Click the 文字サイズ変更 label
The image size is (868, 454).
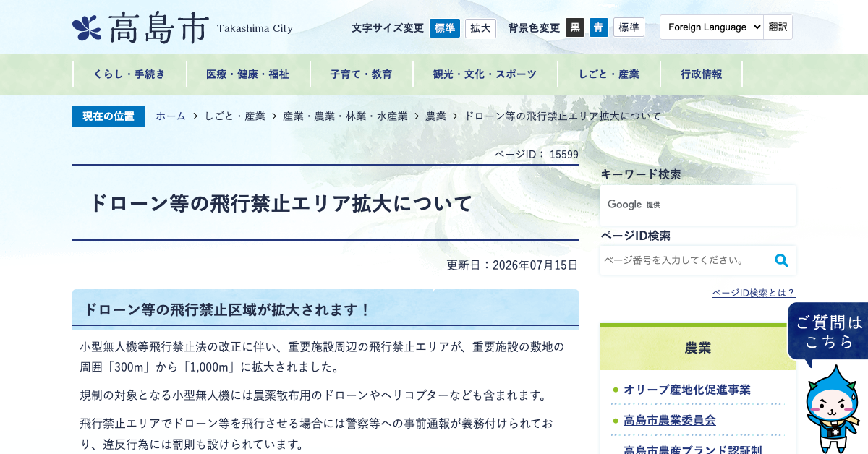(x=388, y=28)
